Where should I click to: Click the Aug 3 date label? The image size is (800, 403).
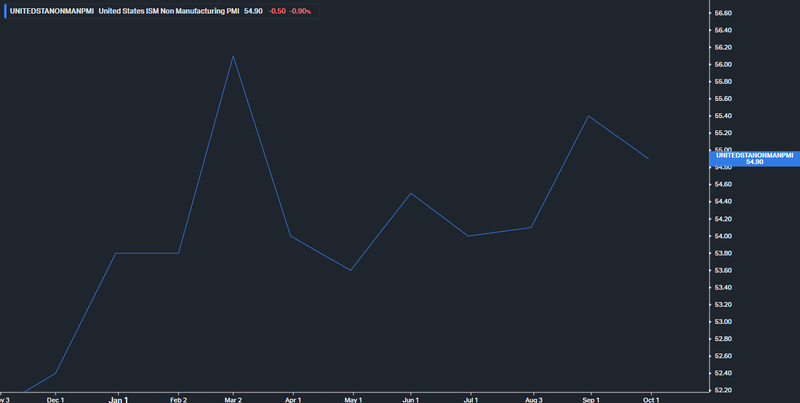point(534,400)
